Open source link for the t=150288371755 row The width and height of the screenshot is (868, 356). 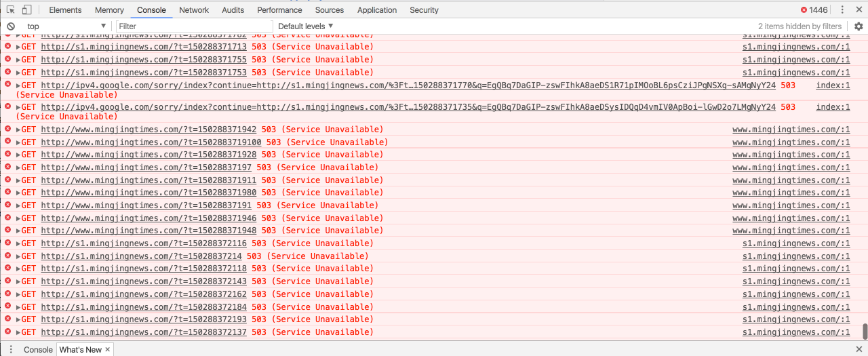796,60
